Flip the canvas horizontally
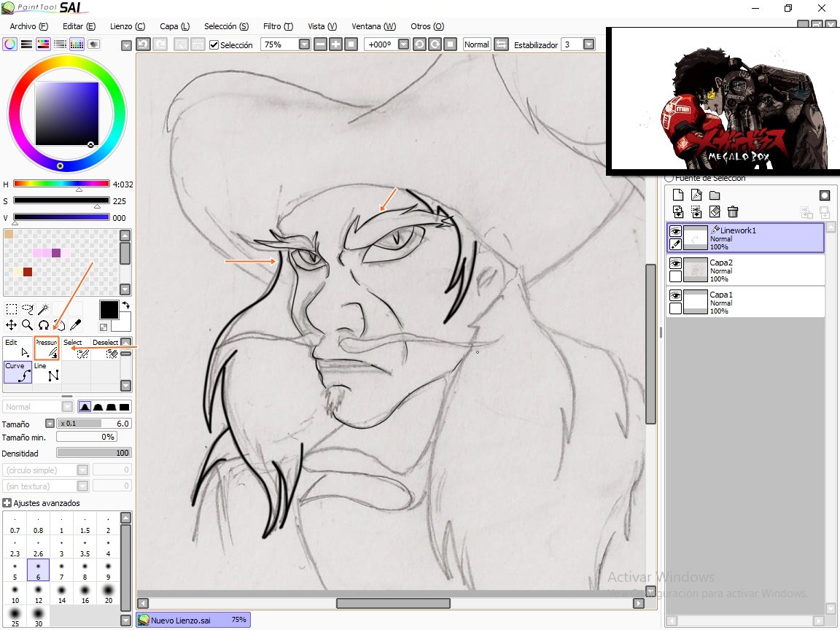The height and width of the screenshot is (630, 840). [501, 44]
